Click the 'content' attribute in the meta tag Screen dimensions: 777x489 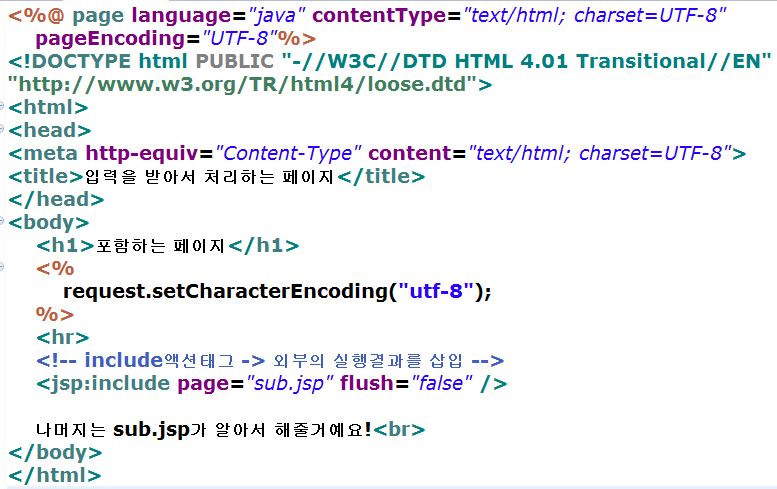point(410,154)
